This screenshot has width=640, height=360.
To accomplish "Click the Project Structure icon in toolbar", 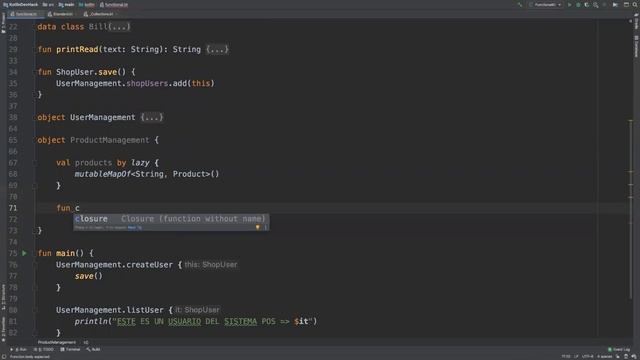I will point(626,5).
